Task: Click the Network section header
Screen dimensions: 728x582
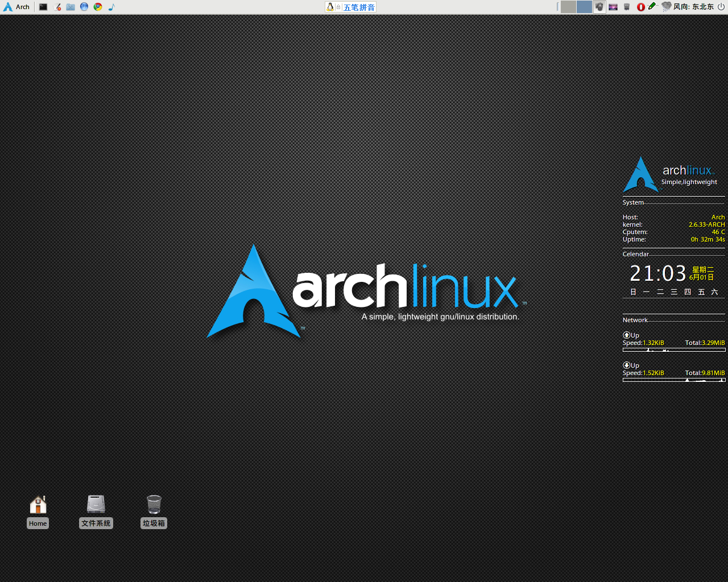Action: coord(635,320)
